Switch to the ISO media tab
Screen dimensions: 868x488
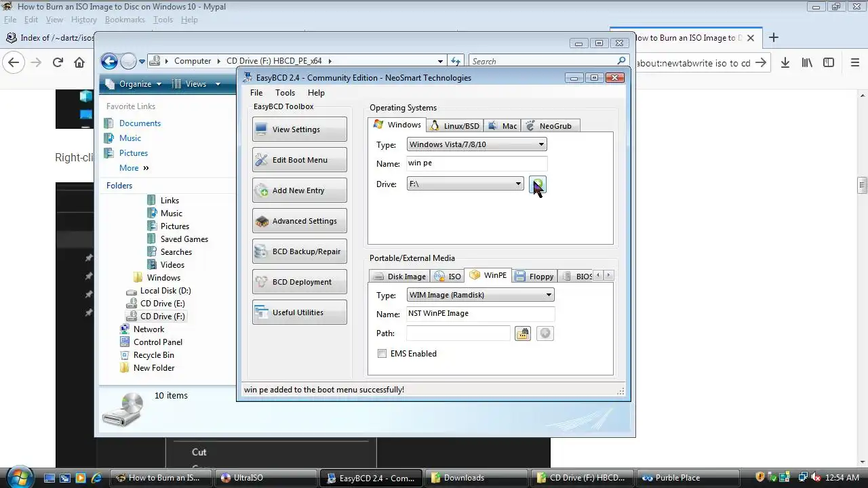click(x=448, y=277)
